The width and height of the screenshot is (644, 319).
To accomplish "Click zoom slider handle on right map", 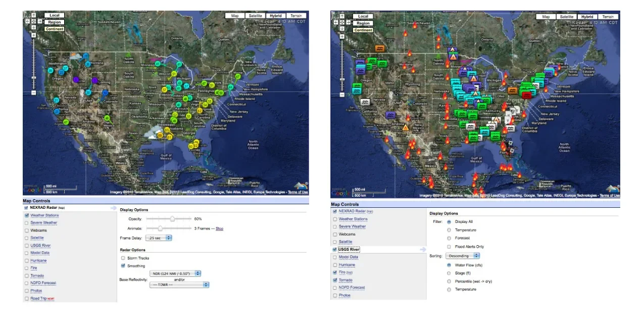I will tap(342, 78).
